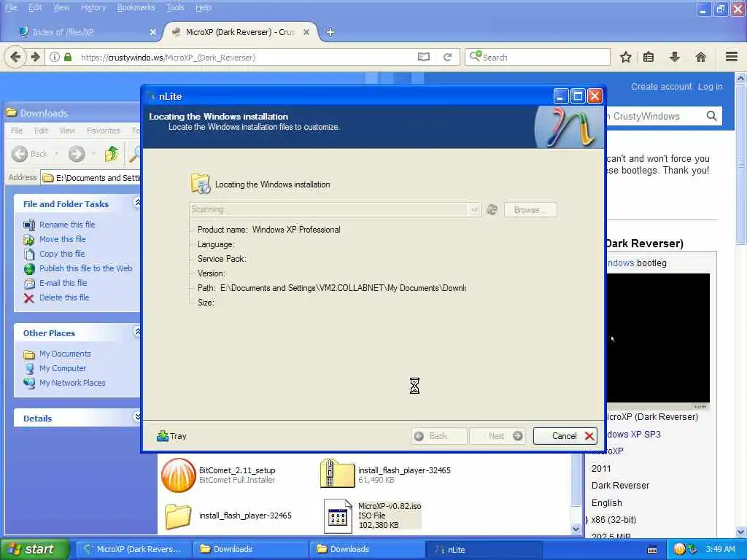This screenshot has height=560, width=747.
Task: Click Copy this file task
Action: click(x=62, y=254)
